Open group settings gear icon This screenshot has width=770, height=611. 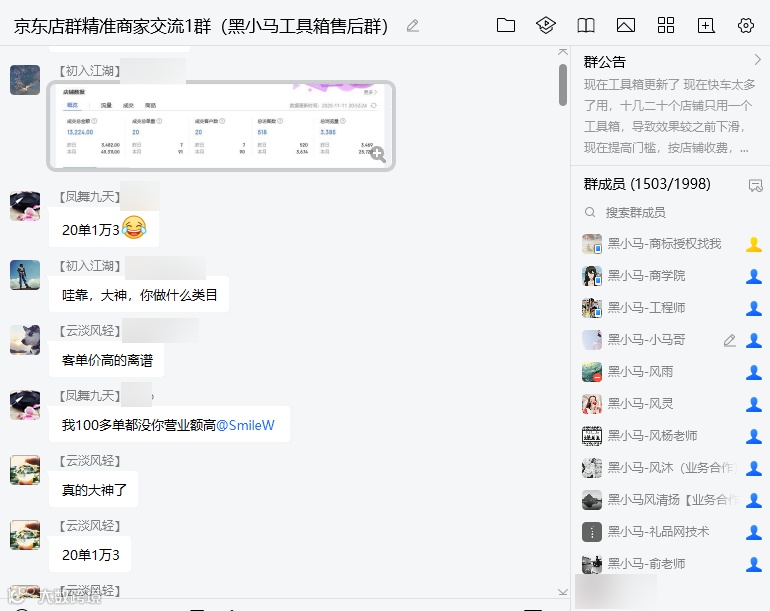[x=745, y=25]
